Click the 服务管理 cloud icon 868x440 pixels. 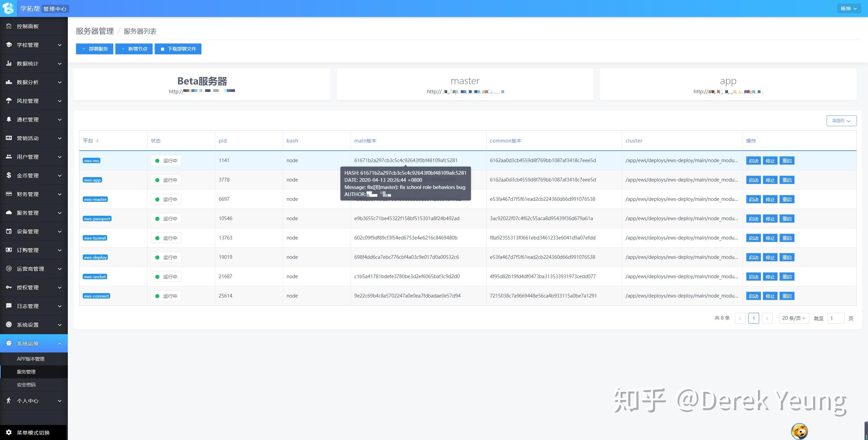pyautogui.click(x=9, y=213)
